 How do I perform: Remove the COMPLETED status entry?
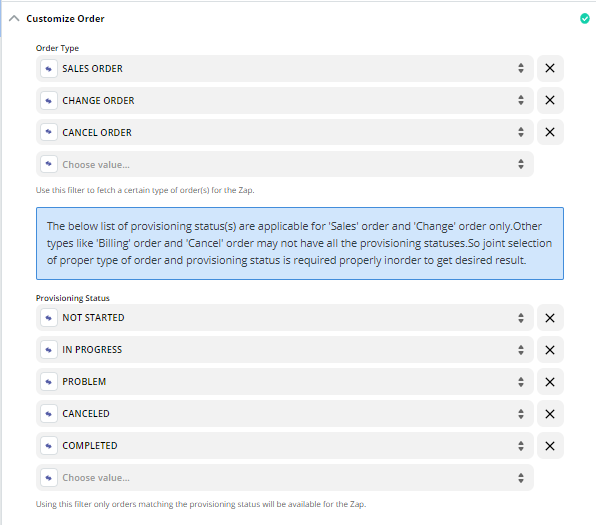tap(550, 446)
